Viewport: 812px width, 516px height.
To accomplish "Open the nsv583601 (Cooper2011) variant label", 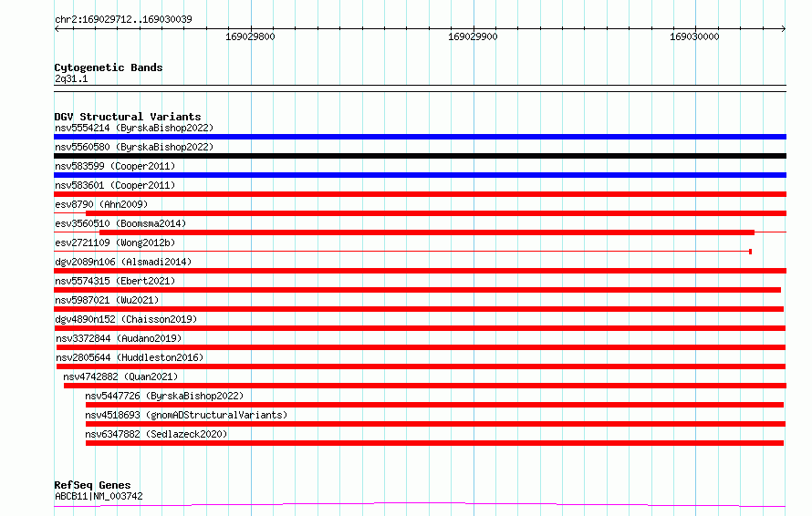I will pyautogui.click(x=115, y=185).
